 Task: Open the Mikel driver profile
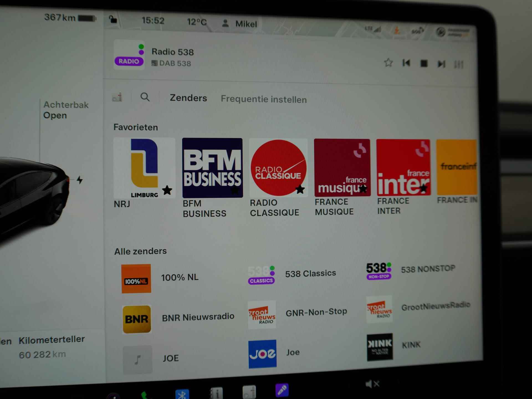tap(240, 24)
